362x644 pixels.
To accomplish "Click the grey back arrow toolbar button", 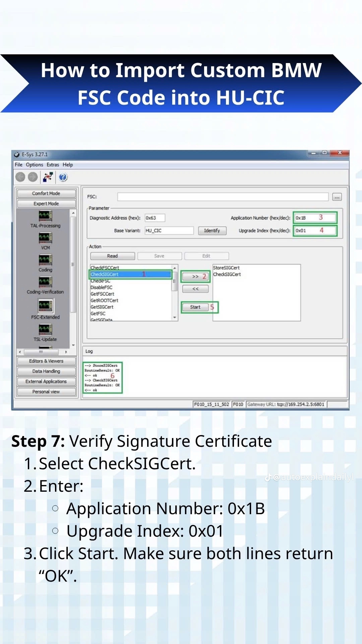I will [x=20, y=177].
